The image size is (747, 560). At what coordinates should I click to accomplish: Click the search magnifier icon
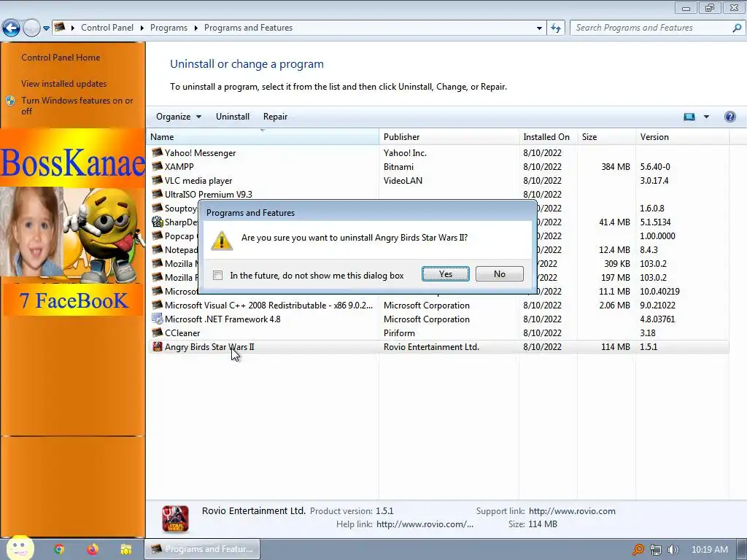[737, 28]
